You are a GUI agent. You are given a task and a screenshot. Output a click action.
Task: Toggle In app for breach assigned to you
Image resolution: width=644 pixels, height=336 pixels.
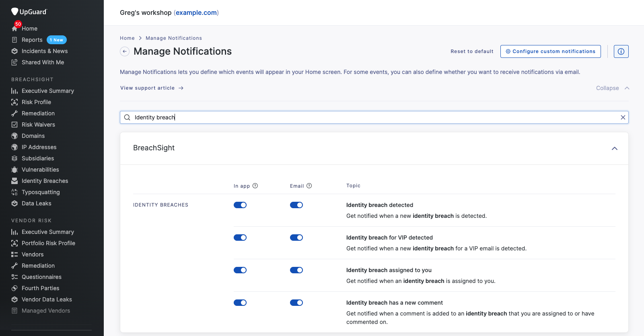click(x=240, y=270)
